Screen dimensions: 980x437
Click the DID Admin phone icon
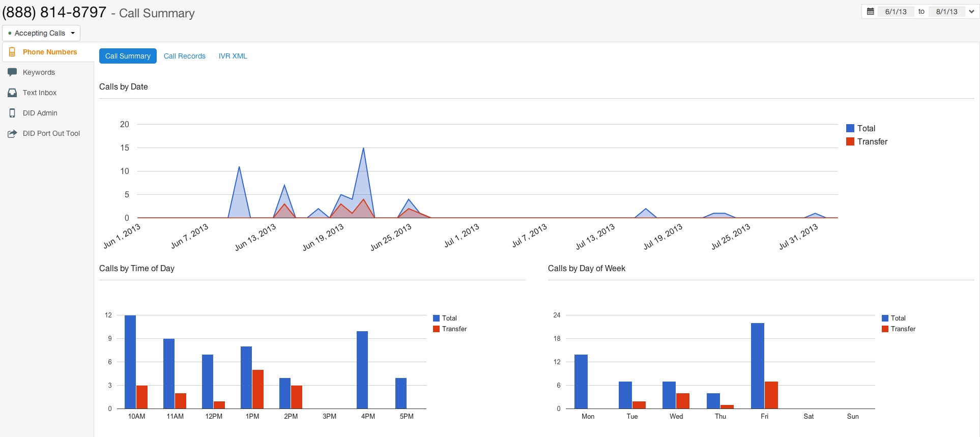[12, 113]
